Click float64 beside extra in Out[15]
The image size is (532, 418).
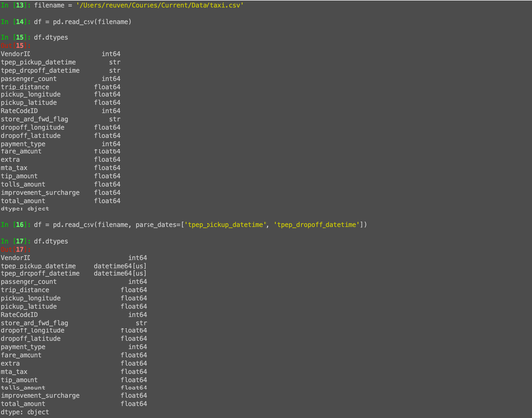click(x=107, y=159)
